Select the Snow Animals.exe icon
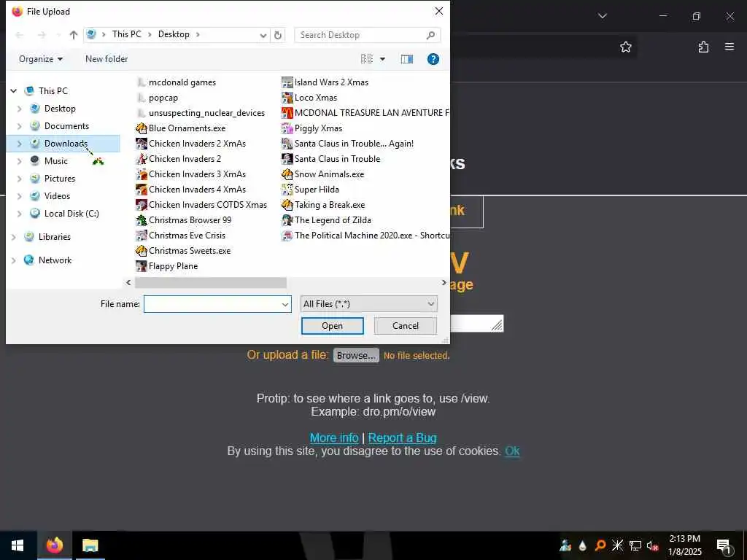 coord(287,174)
